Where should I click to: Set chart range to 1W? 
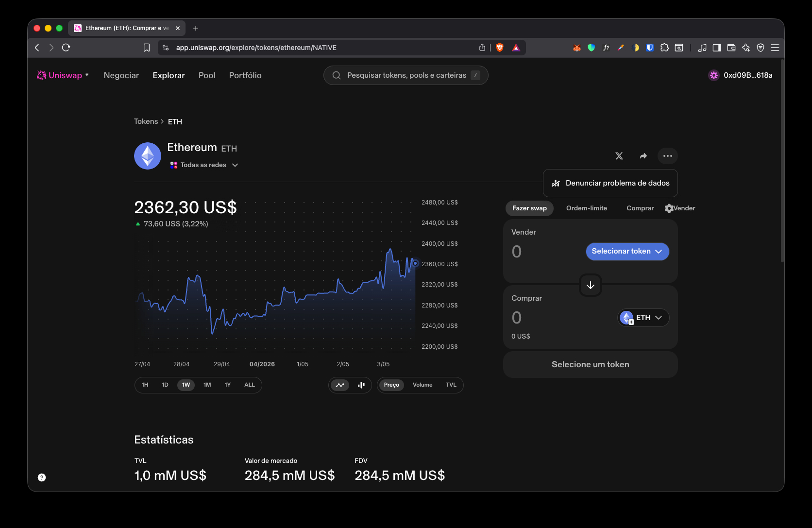(x=186, y=385)
